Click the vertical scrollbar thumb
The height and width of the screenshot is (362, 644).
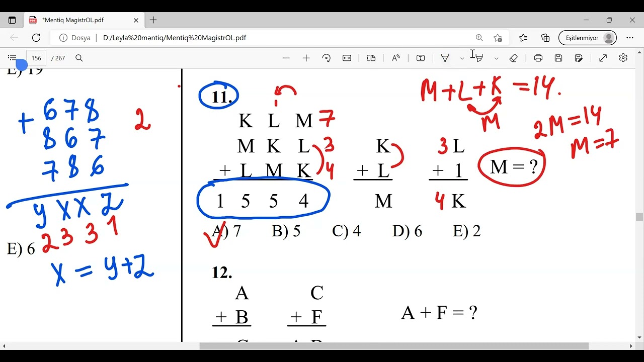point(639,217)
